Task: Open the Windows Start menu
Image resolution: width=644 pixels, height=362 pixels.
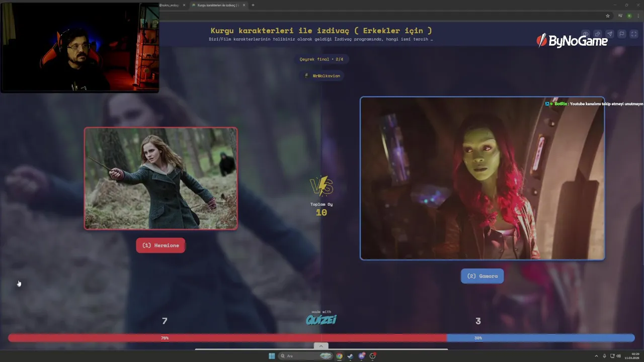Action: 272,356
